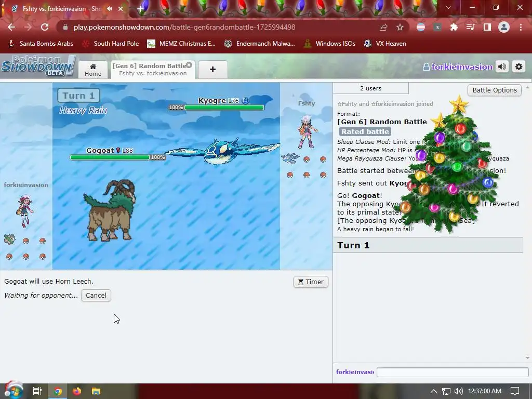Image resolution: width=532 pixels, height=399 pixels.
Task: Focus the battle chat input box
Action: (453, 372)
